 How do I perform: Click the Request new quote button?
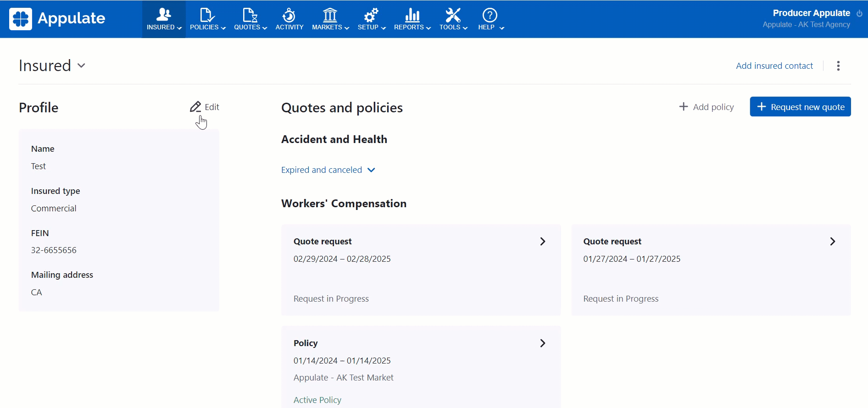(x=800, y=107)
